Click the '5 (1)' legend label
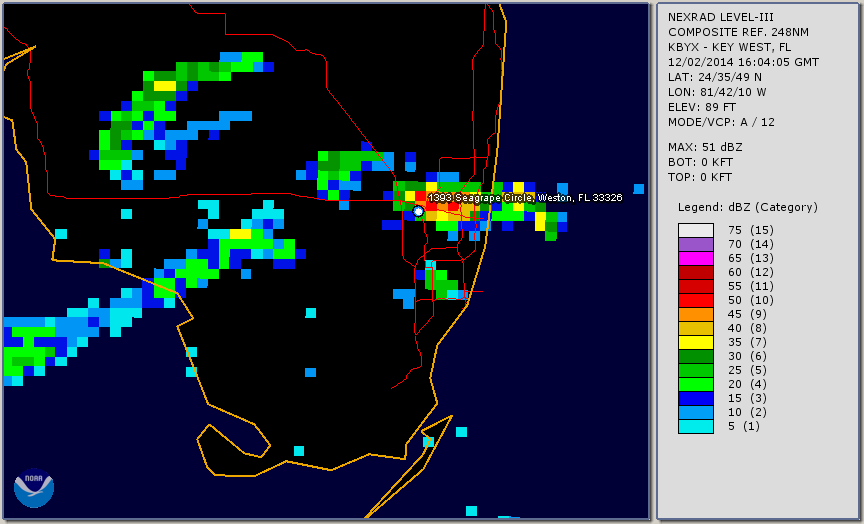 [743, 426]
